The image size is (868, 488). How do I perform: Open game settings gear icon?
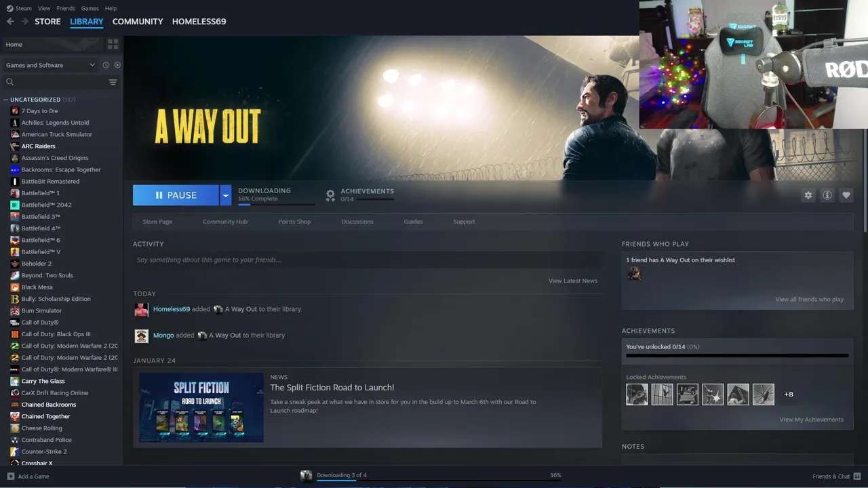click(x=808, y=195)
